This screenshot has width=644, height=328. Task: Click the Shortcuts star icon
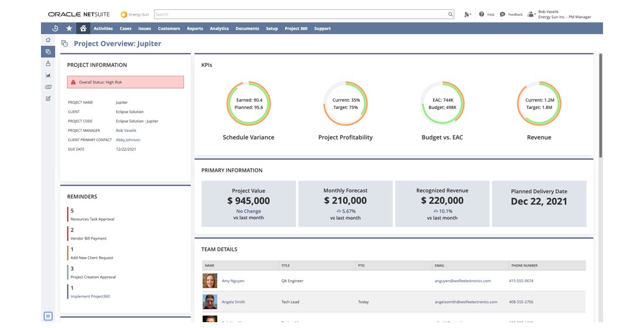click(69, 28)
